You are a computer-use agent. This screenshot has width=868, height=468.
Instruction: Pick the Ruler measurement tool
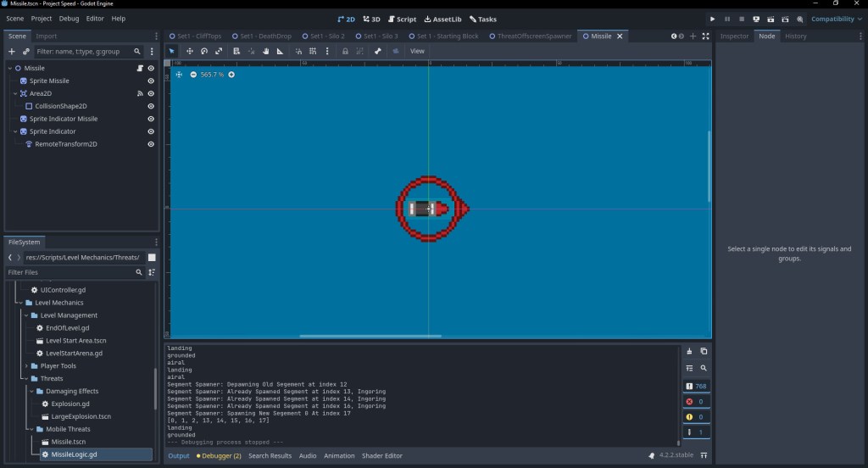pyautogui.click(x=280, y=51)
